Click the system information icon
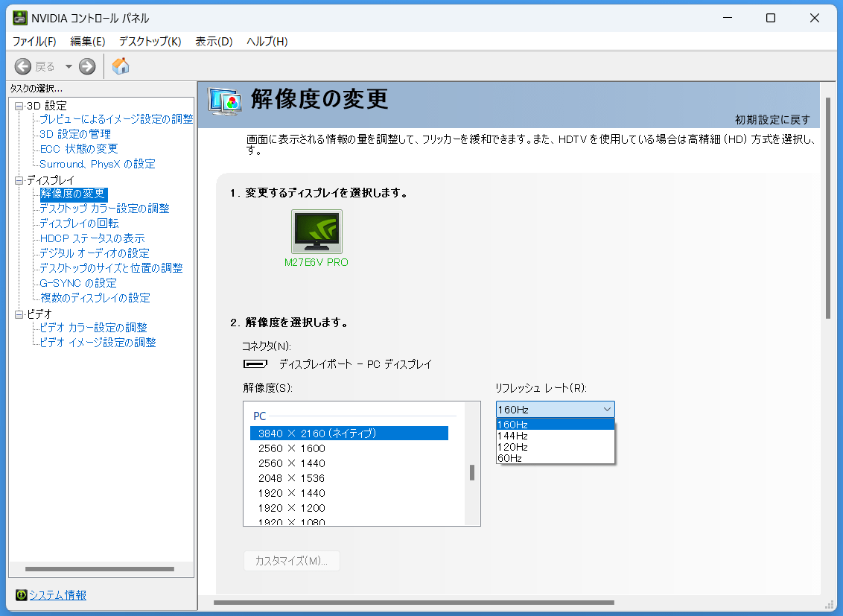 [x=21, y=595]
